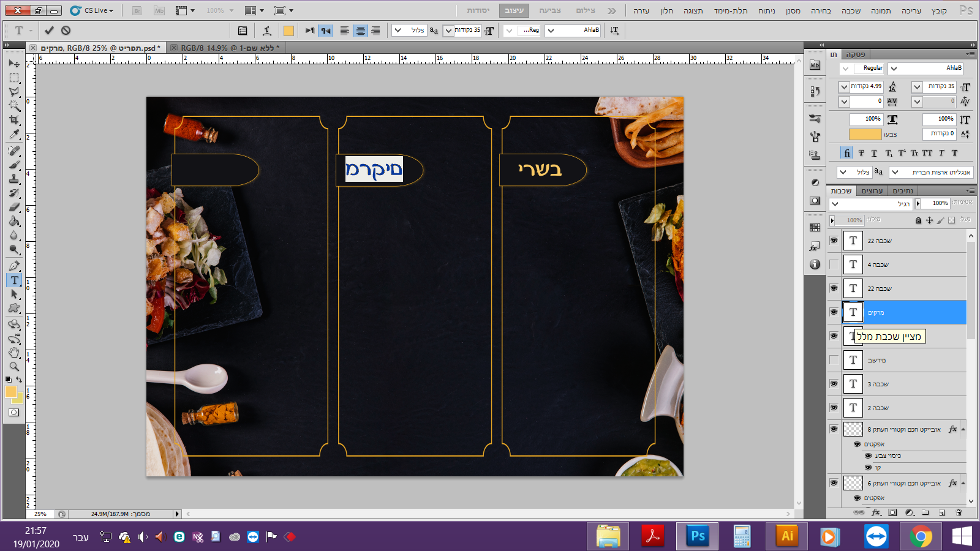The height and width of the screenshot is (551, 980).
Task: Apply underline style in the Character panel
Action: (x=874, y=153)
